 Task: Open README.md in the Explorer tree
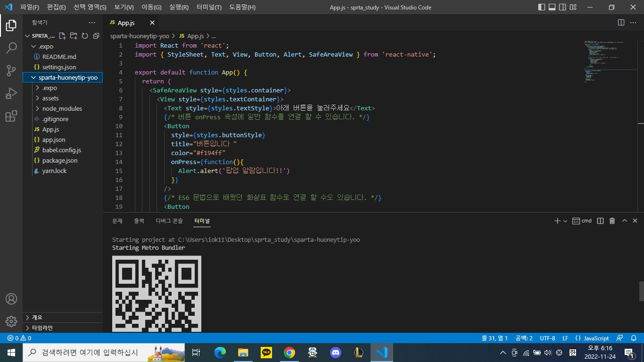click(x=59, y=57)
